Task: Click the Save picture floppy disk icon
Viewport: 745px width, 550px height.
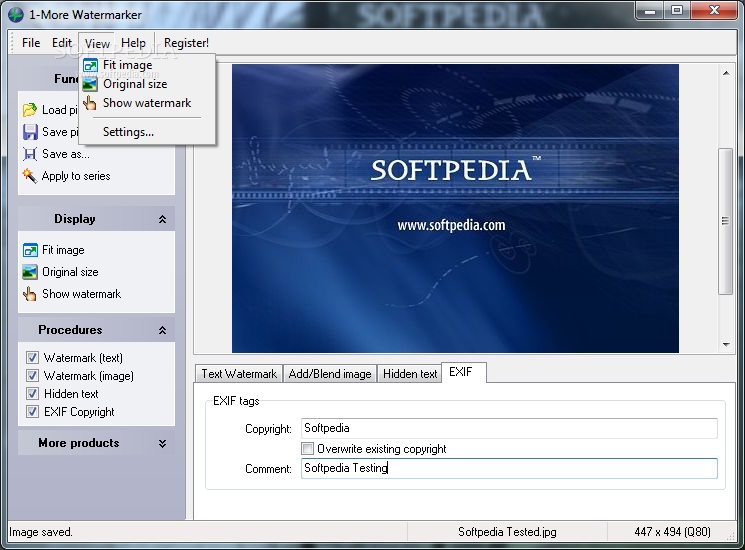Action: click(30, 132)
